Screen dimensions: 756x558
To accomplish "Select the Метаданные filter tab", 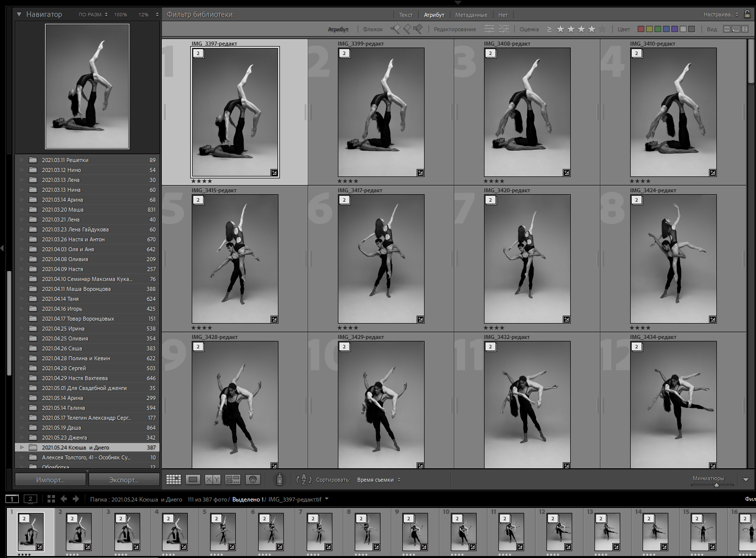I will 471,15.
